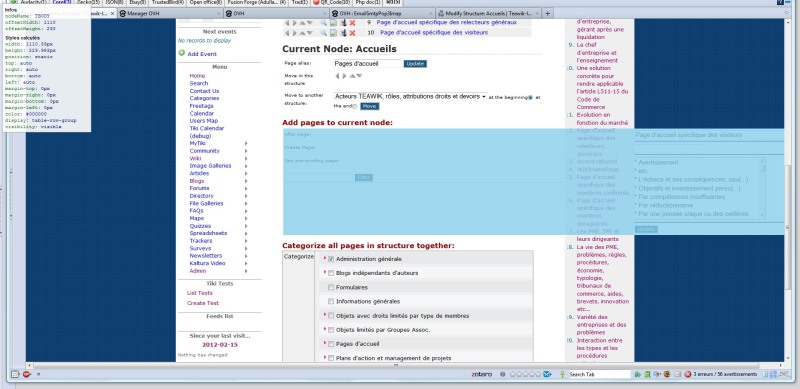Image resolution: width=800 pixels, height=389 pixels.
Task: Open 'Page d'accueil spécifique des visiteurs' link
Action: tap(434, 33)
